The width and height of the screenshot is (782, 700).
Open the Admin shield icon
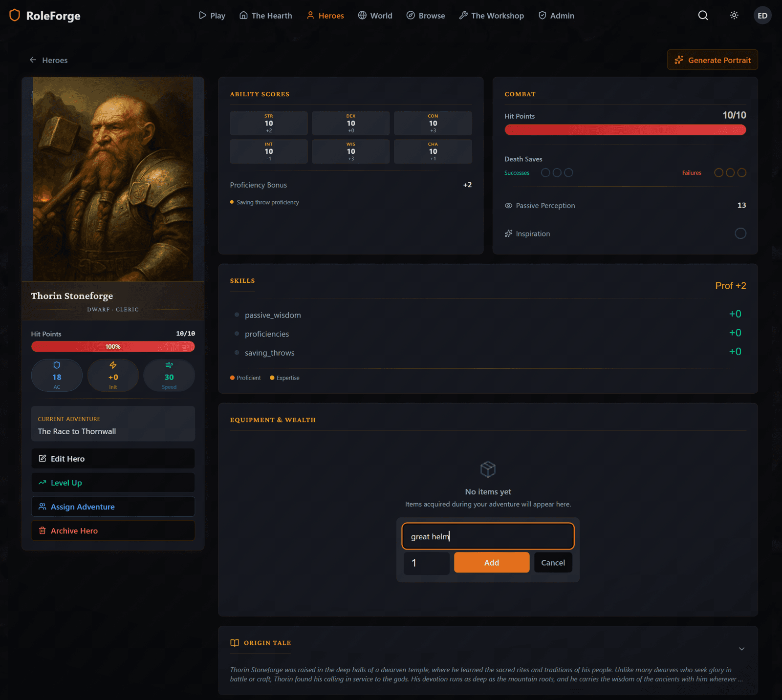pyautogui.click(x=542, y=15)
